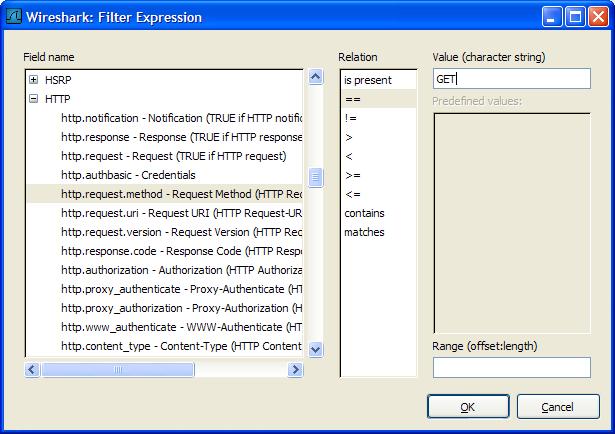The image size is (615, 434).
Task: Close the Filter Expression window
Action: [x=599, y=17]
